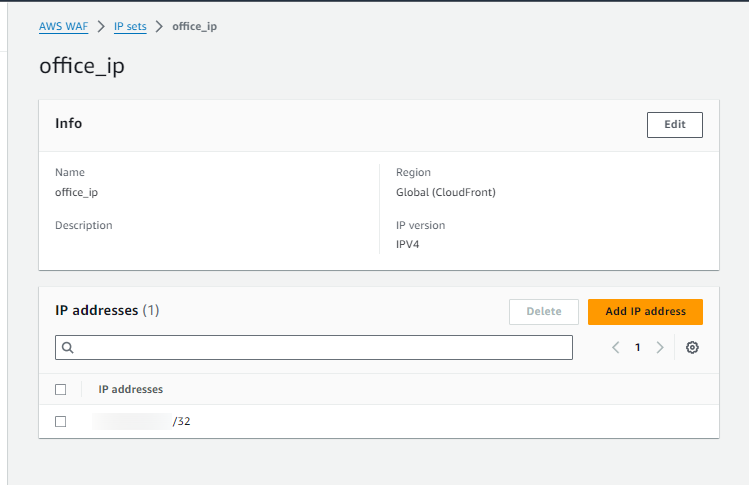749x485 pixels.
Task: Select page number 1 in pagination
Action: [638, 348]
